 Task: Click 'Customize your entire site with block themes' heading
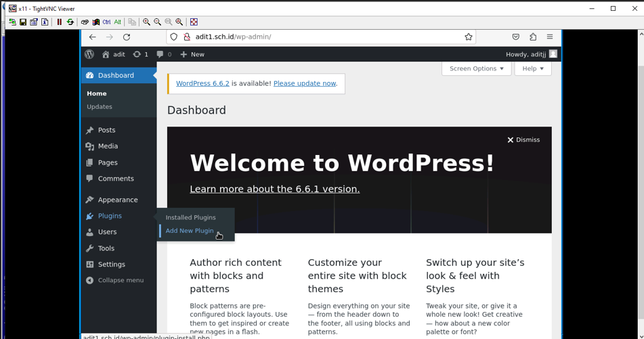pyautogui.click(x=358, y=276)
